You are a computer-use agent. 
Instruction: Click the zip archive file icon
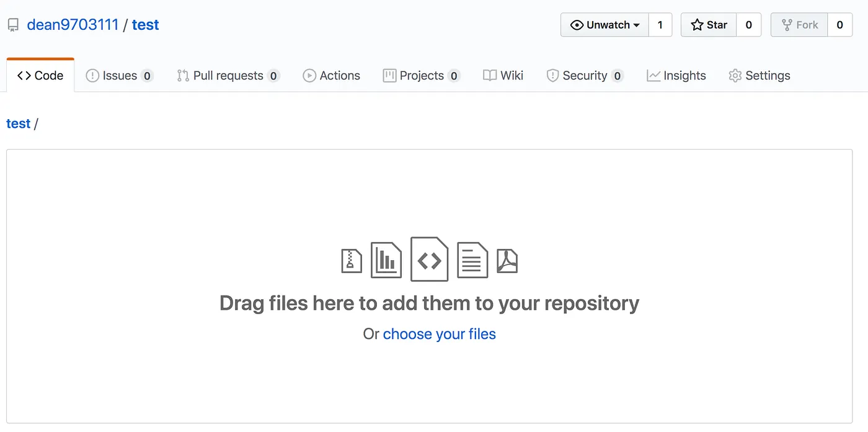coord(352,261)
